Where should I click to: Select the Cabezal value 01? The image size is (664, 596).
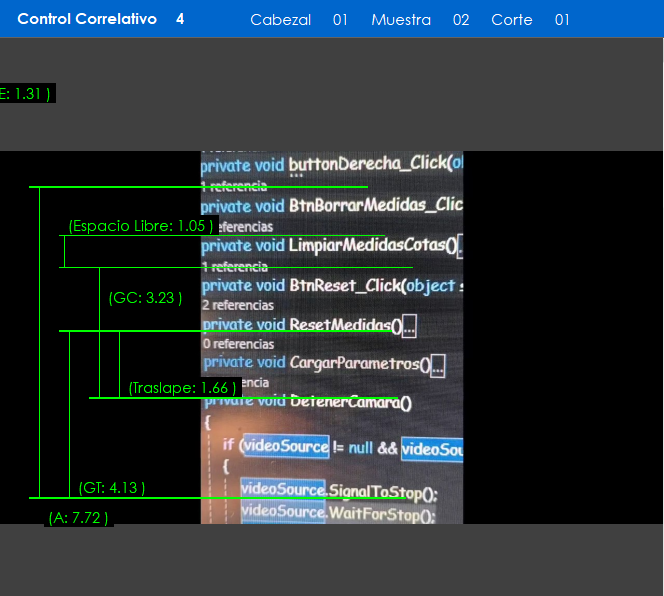coord(340,20)
